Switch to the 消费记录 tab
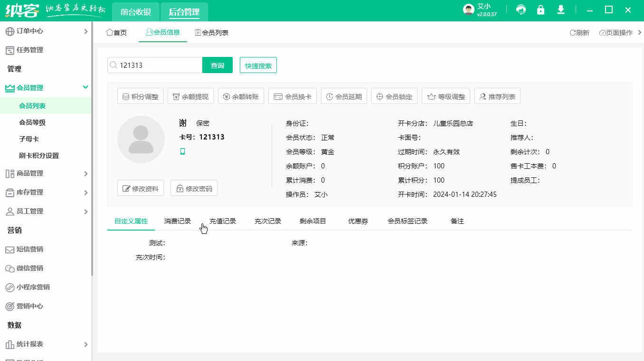Screen dimensions: 644x361 coord(178,221)
